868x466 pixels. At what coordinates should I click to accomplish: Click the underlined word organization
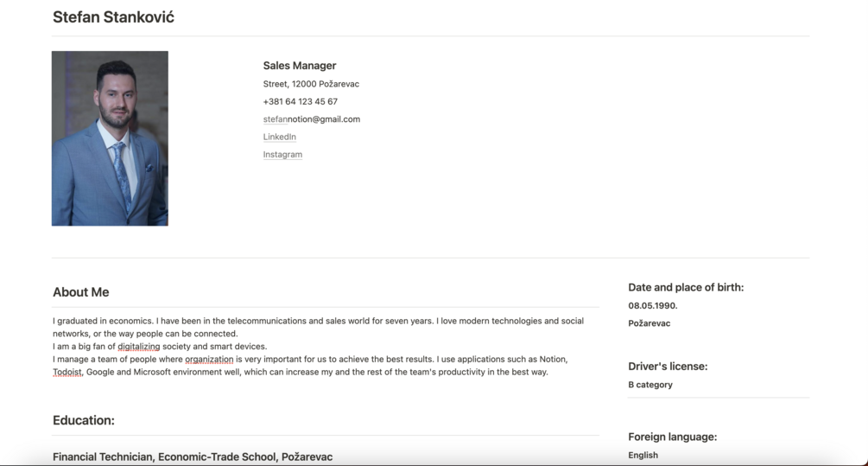209,359
